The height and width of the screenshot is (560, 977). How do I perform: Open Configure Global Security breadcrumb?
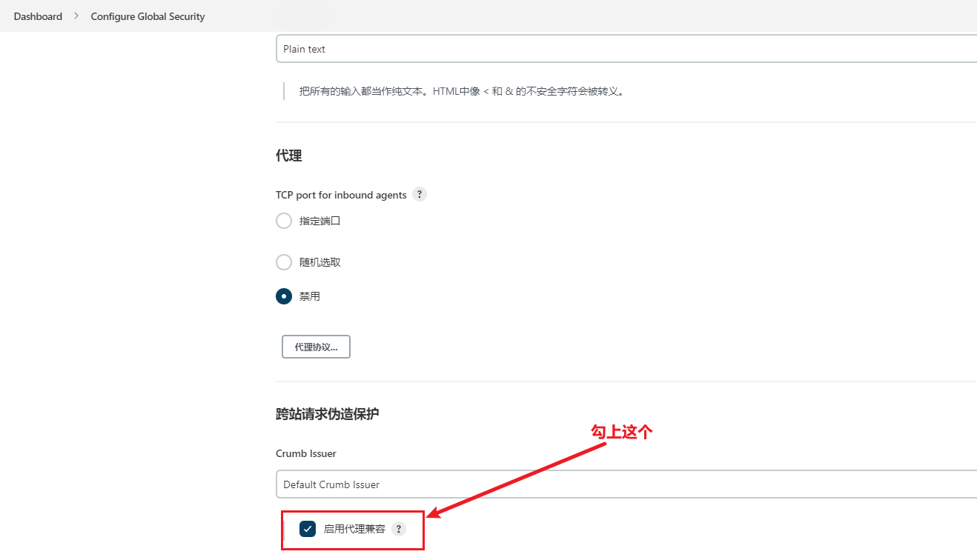148,16
